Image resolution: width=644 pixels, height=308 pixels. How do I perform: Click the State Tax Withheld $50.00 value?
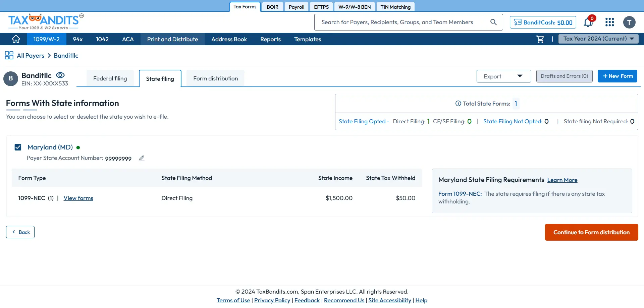coord(406,198)
